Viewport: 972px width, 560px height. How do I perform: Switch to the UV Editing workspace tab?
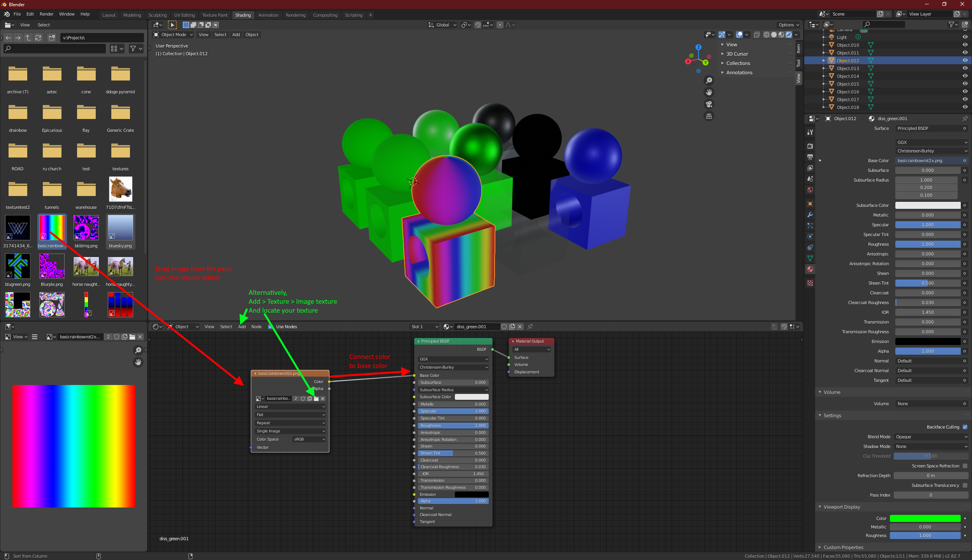point(184,15)
